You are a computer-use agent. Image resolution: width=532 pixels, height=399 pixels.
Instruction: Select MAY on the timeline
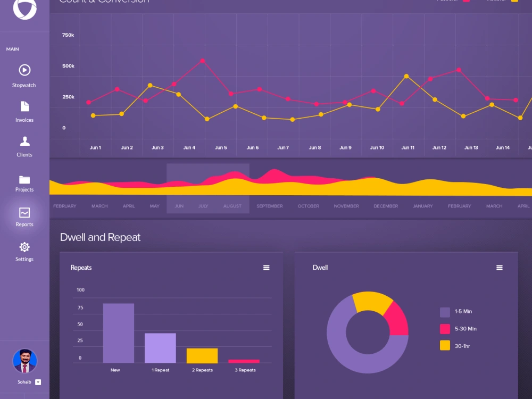point(155,206)
